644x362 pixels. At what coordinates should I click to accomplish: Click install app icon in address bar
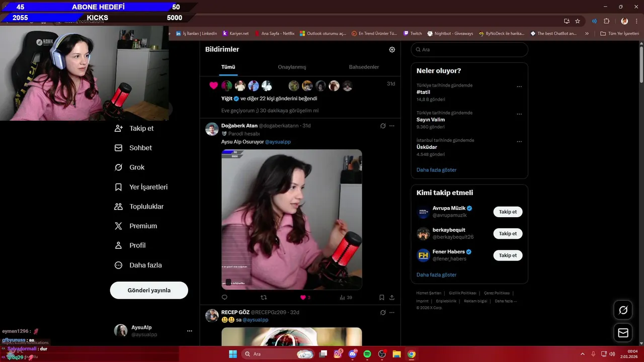pyautogui.click(x=567, y=21)
